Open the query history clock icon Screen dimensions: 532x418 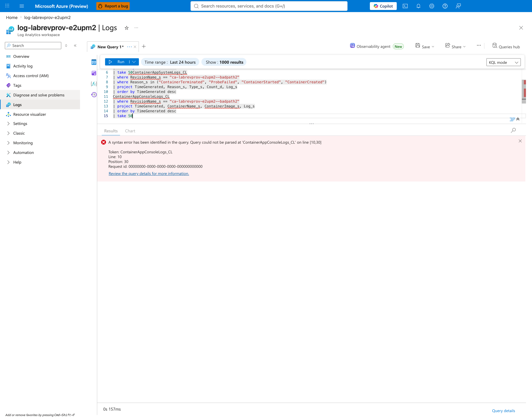click(x=94, y=94)
